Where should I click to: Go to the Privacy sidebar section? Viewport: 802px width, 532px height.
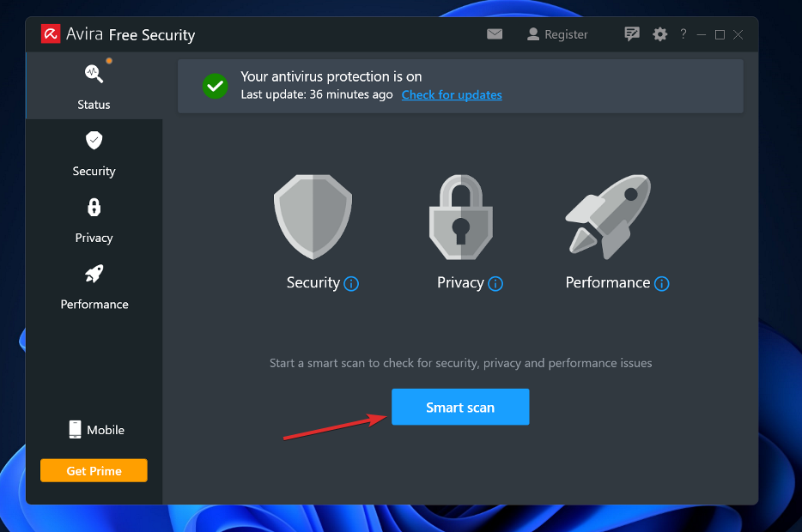pos(94,220)
